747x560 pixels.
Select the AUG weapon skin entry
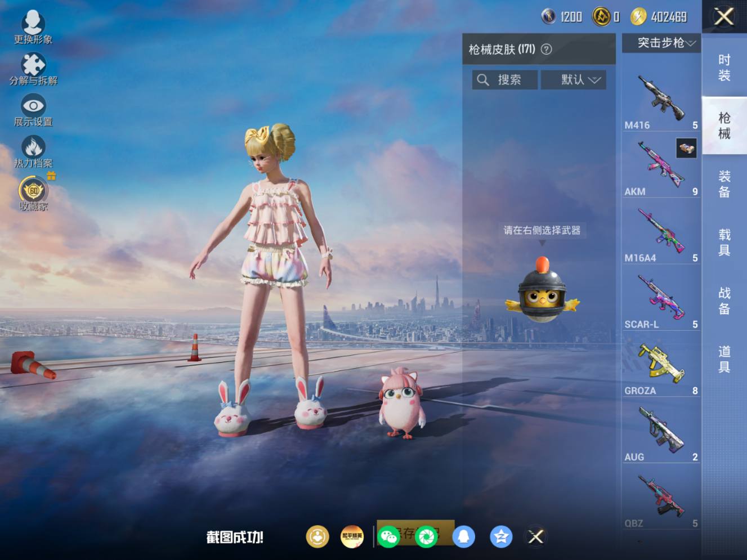(661, 432)
